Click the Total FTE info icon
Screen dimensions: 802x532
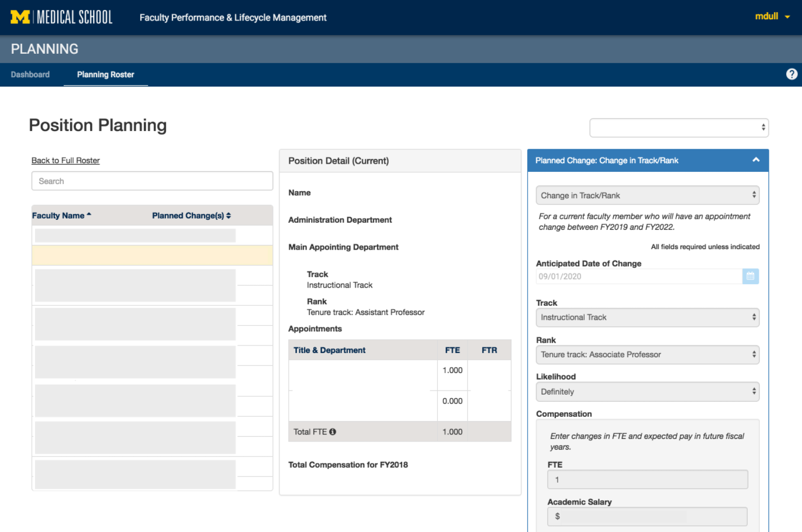pyautogui.click(x=333, y=431)
